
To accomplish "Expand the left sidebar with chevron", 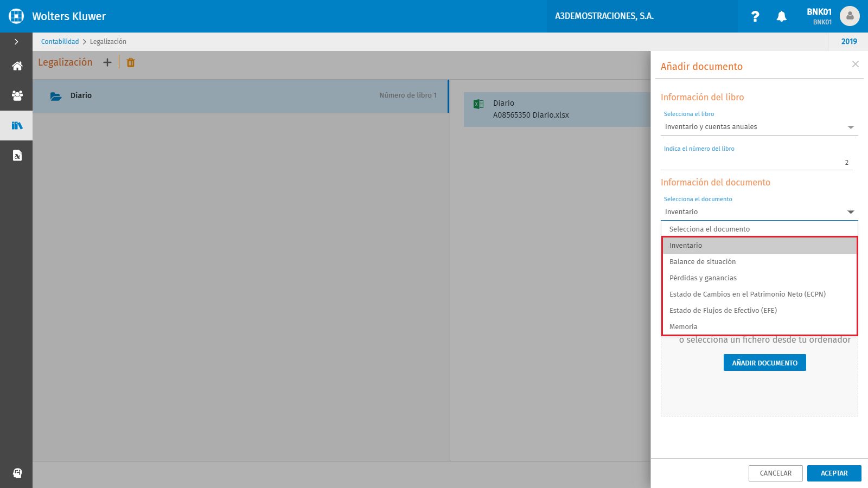I will point(16,42).
